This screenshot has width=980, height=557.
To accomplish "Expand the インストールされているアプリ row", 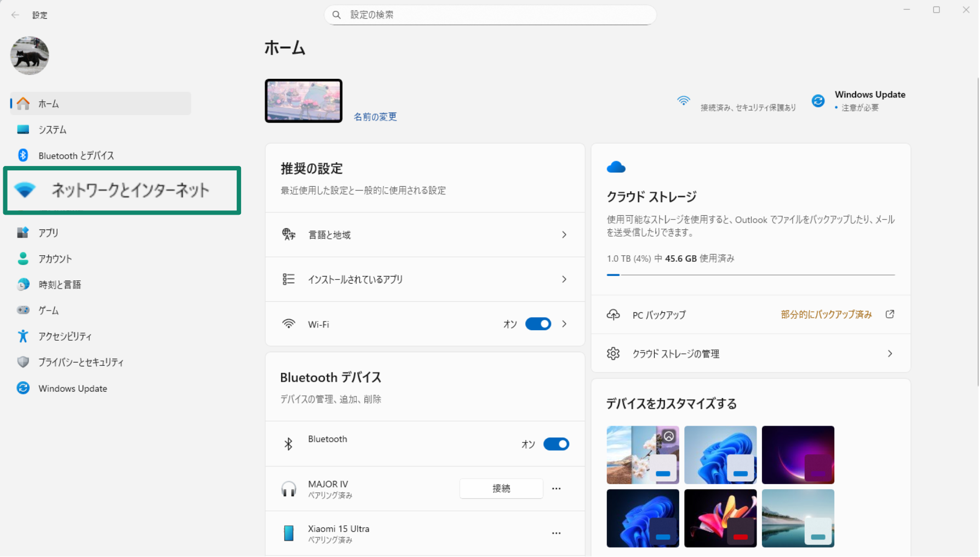I will 564,279.
